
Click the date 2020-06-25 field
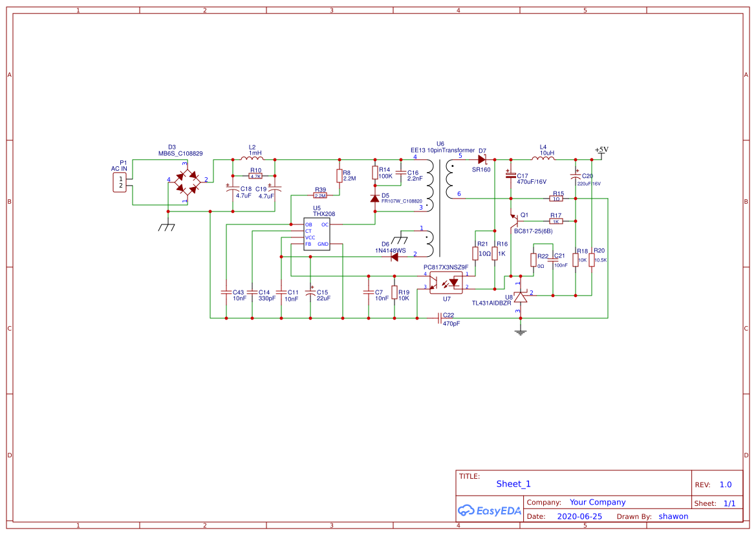pyautogui.click(x=579, y=516)
